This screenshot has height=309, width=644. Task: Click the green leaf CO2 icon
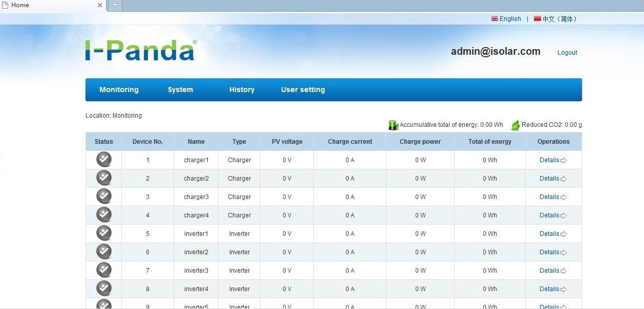(516, 125)
